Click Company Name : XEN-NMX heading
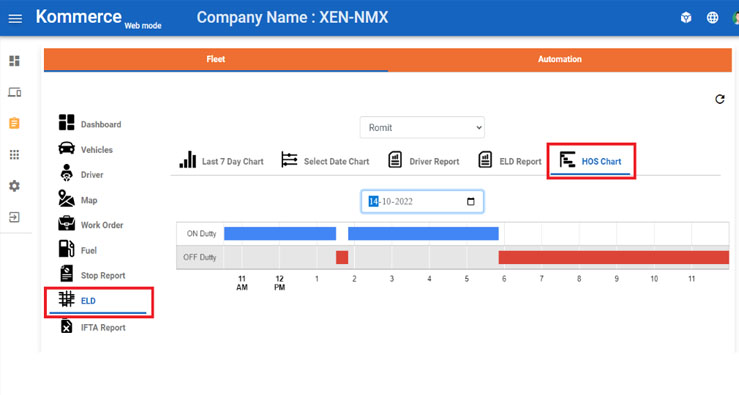Viewport: 739px width, 395px height. click(x=292, y=17)
